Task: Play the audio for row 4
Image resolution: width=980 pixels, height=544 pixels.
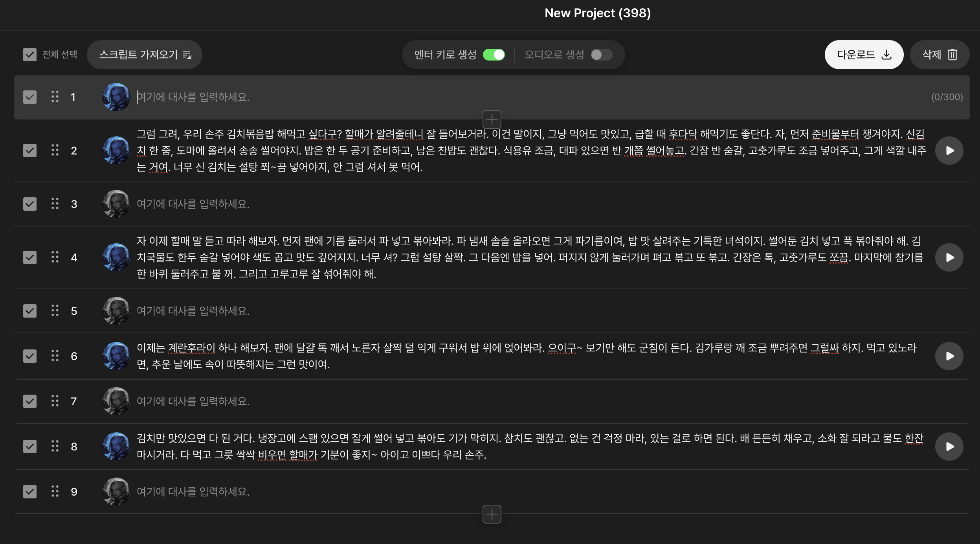Action: click(x=949, y=257)
